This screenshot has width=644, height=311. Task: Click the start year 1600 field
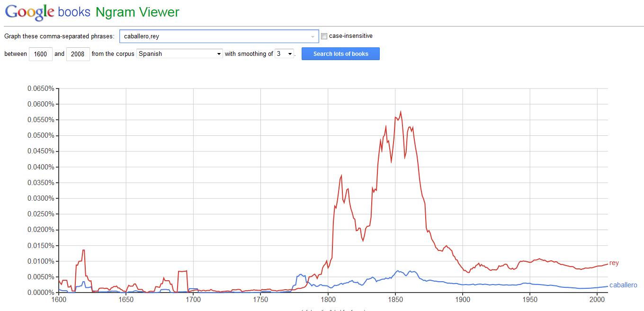41,54
